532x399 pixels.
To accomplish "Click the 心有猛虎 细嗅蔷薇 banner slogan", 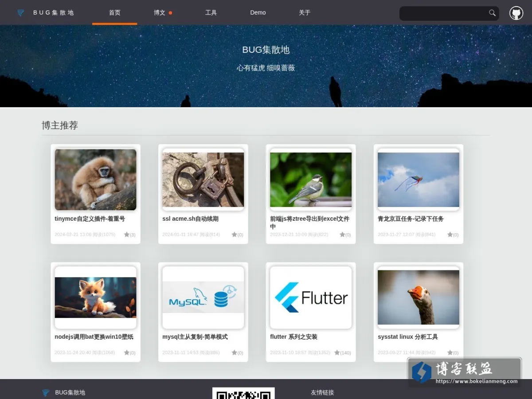I will 266,68.
